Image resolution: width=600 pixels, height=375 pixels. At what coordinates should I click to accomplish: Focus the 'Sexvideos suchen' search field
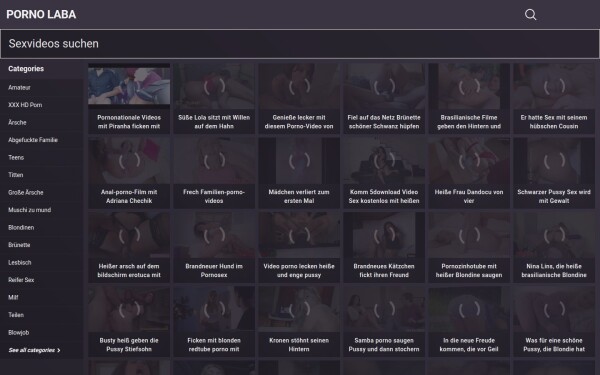tap(300, 44)
